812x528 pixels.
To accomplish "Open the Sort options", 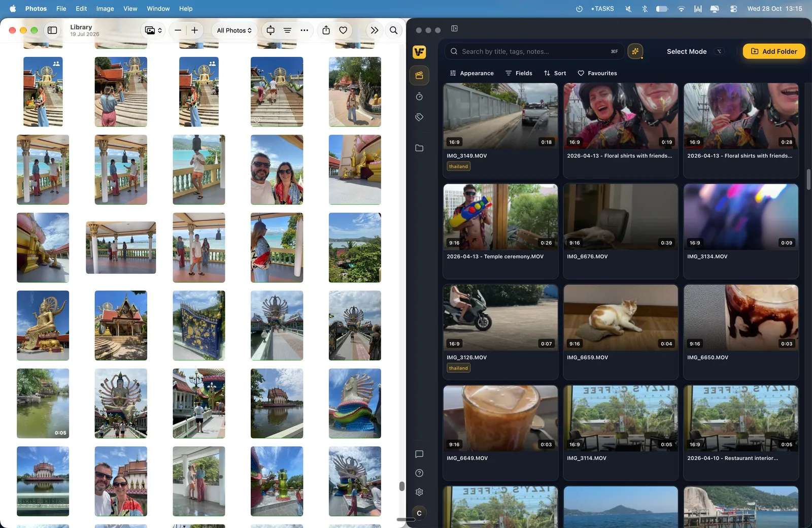I will (x=555, y=73).
